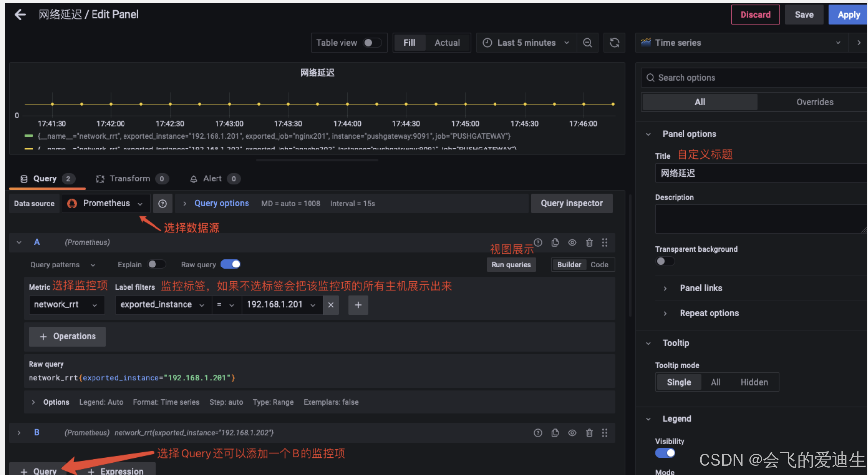The width and height of the screenshot is (868, 475).
Task: Zoom out the time range
Action: point(588,43)
